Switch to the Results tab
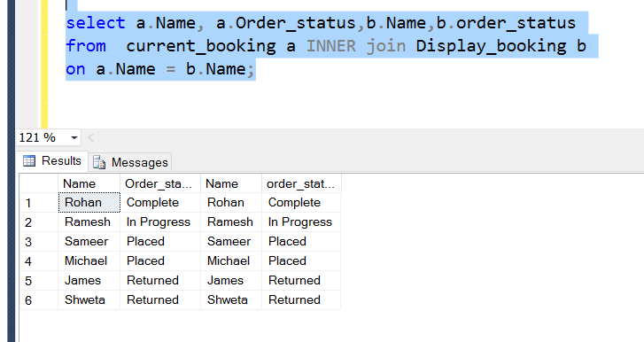Viewport: 644px width, 342px height. [52, 161]
